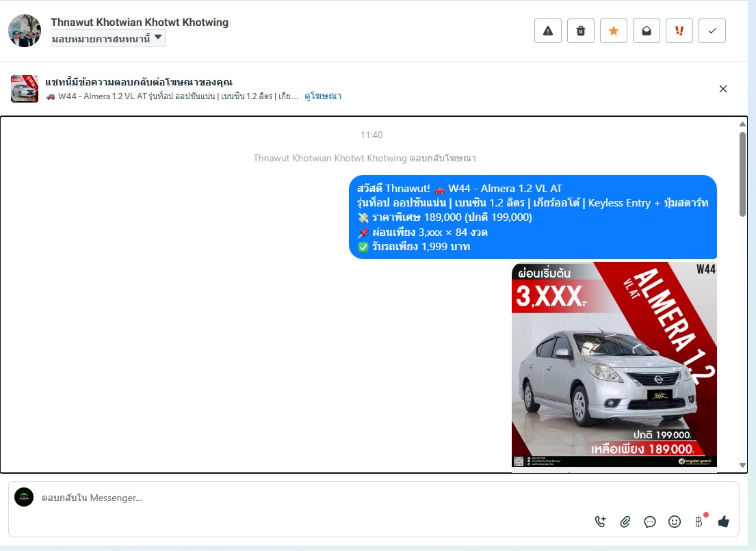This screenshot has height=551, width=756.
Task: Mark conversation unread with envelope icon
Action: point(646,31)
